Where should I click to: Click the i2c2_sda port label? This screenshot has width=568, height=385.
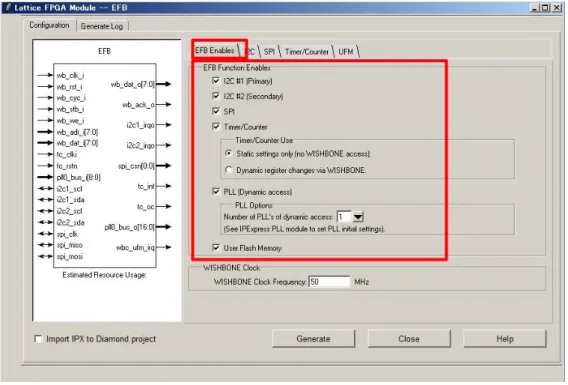tap(70, 222)
